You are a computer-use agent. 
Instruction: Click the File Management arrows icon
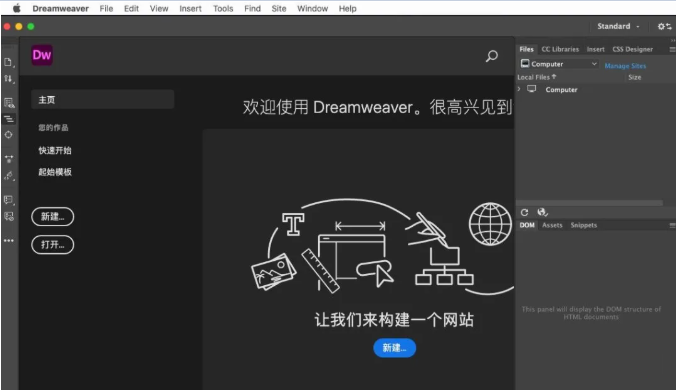pos(9,79)
